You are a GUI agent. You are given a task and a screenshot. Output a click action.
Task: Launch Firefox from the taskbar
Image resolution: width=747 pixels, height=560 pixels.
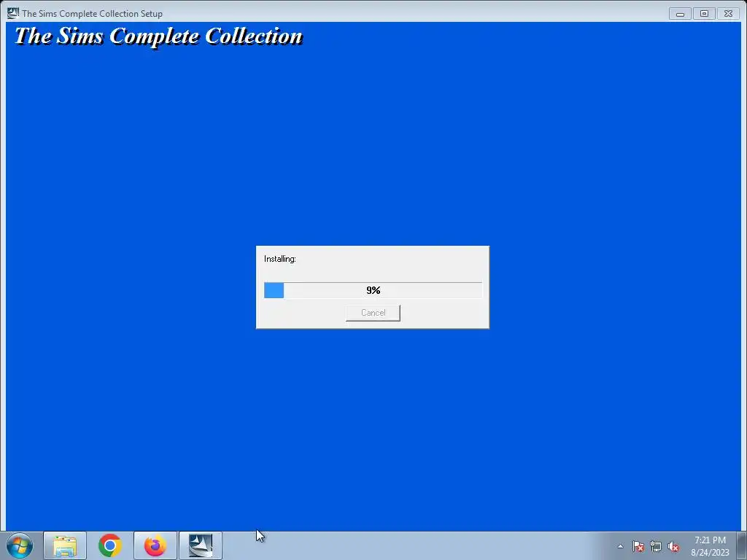coord(155,545)
